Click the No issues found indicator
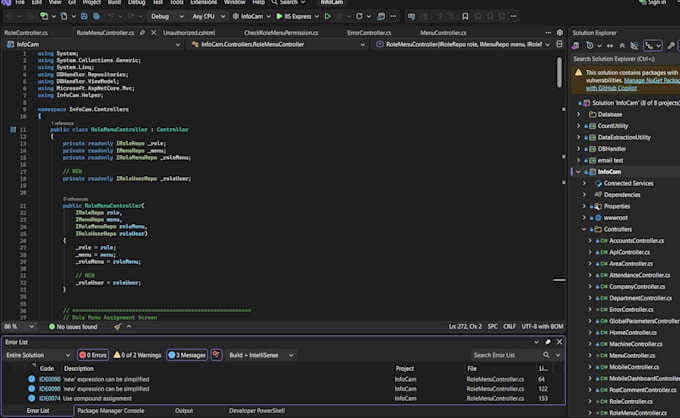Image resolution: width=680 pixels, height=418 pixels. (x=73, y=327)
